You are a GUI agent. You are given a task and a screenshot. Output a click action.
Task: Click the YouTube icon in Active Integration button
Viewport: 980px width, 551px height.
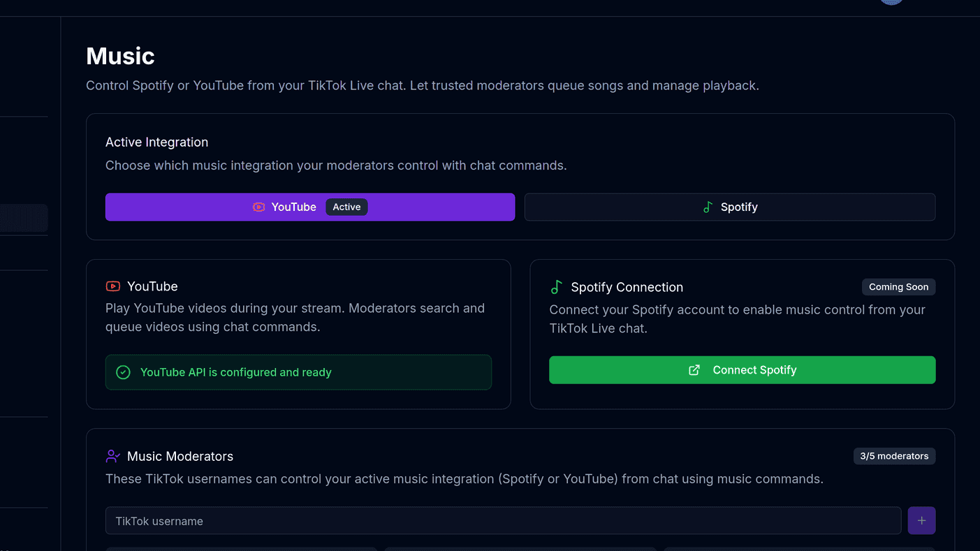pos(258,207)
